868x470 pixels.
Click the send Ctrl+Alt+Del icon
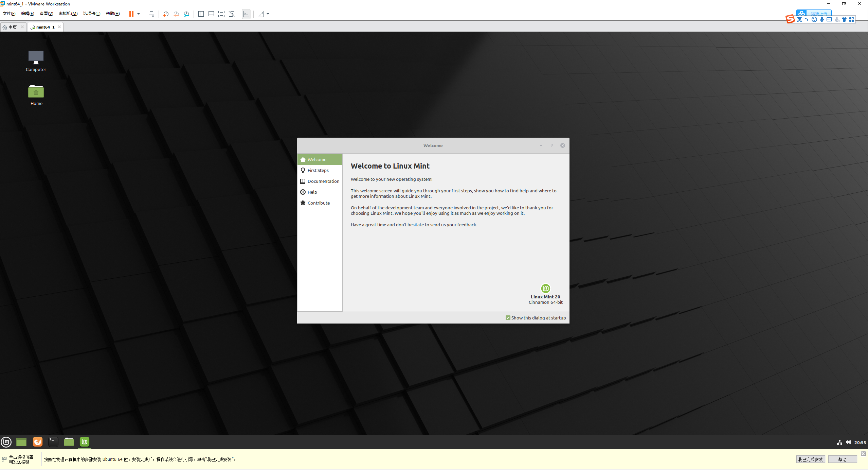click(151, 14)
